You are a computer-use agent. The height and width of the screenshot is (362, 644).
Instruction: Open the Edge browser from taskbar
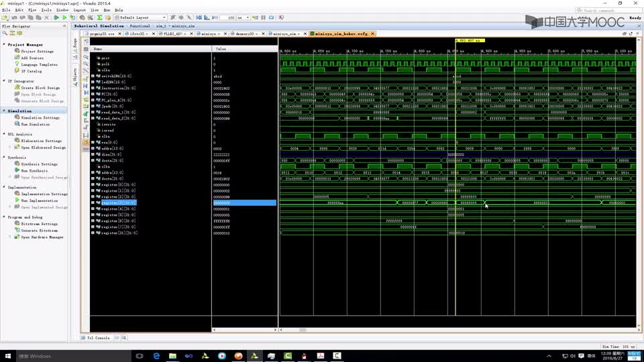point(156,356)
